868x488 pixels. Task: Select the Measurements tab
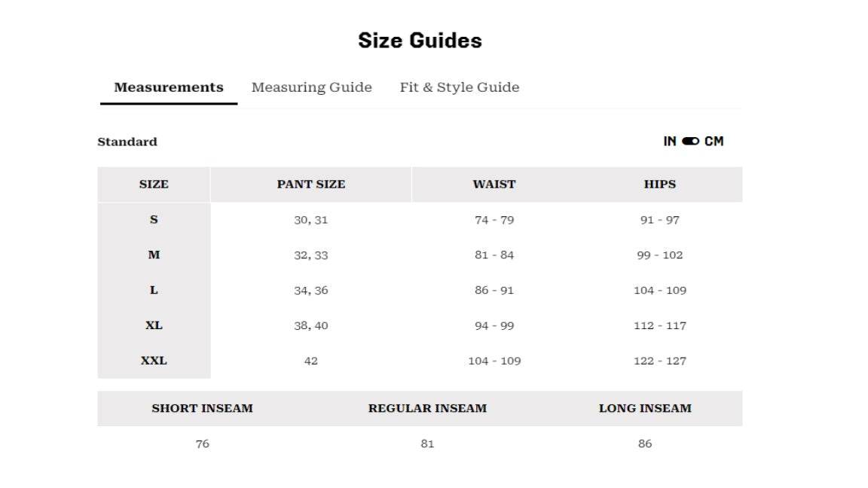[x=169, y=87]
